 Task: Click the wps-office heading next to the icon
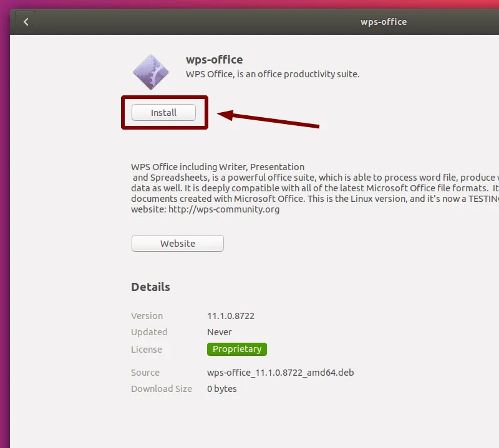(x=214, y=59)
